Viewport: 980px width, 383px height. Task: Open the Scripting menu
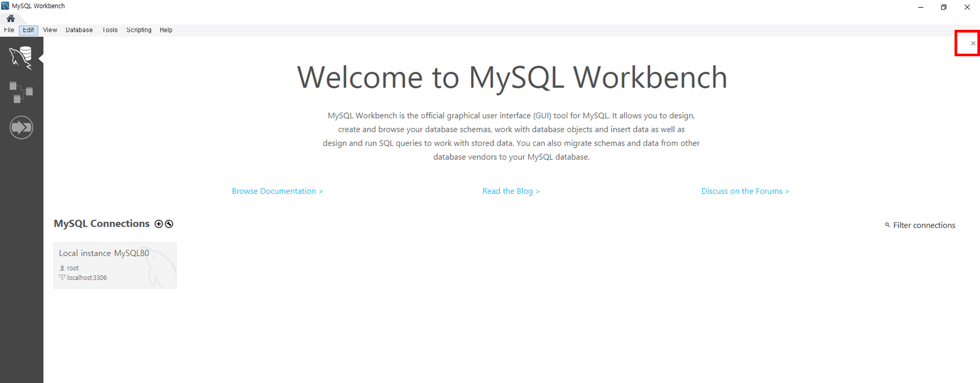[x=139, y=30]
